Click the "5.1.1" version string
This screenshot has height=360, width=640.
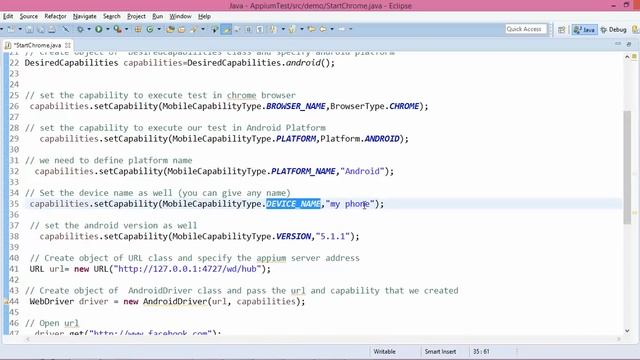click(x=333, y=236)
